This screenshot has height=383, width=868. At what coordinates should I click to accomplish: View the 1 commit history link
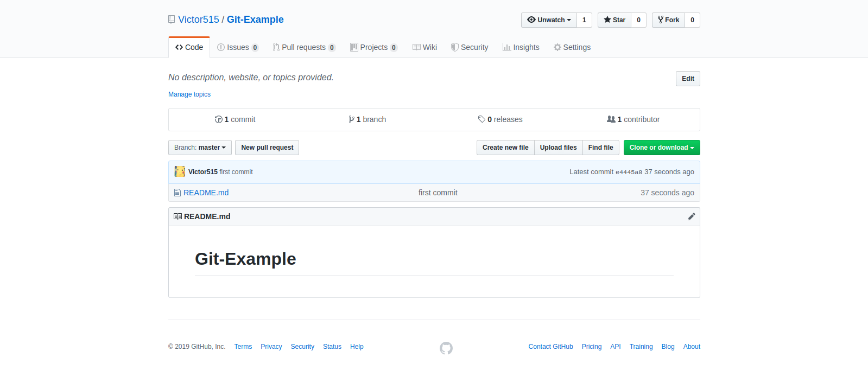coord(235,119)
